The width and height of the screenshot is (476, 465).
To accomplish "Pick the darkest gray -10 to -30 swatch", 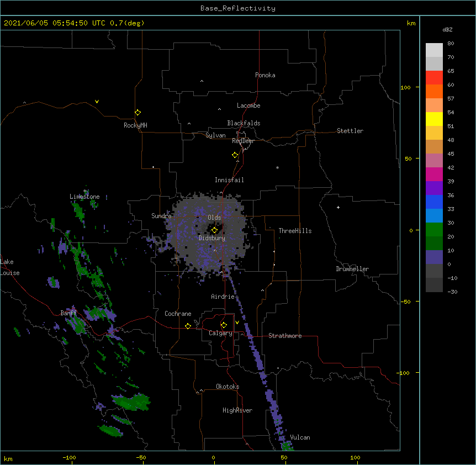I will coord(434,285).
